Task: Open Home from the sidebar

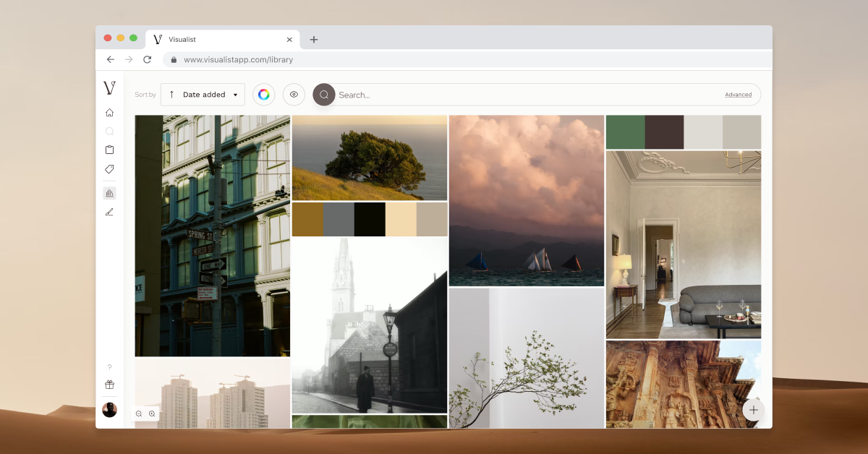Action: click(x=109, y=112)
